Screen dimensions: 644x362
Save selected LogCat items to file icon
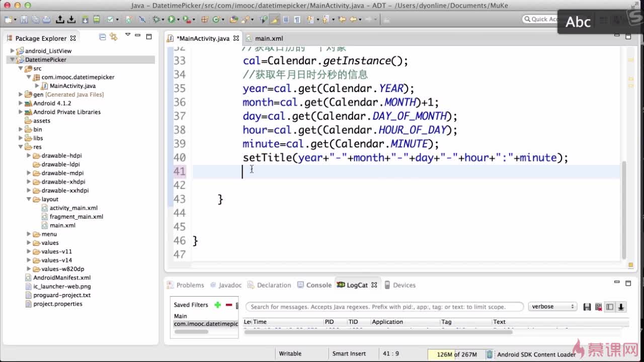(587, 307)
